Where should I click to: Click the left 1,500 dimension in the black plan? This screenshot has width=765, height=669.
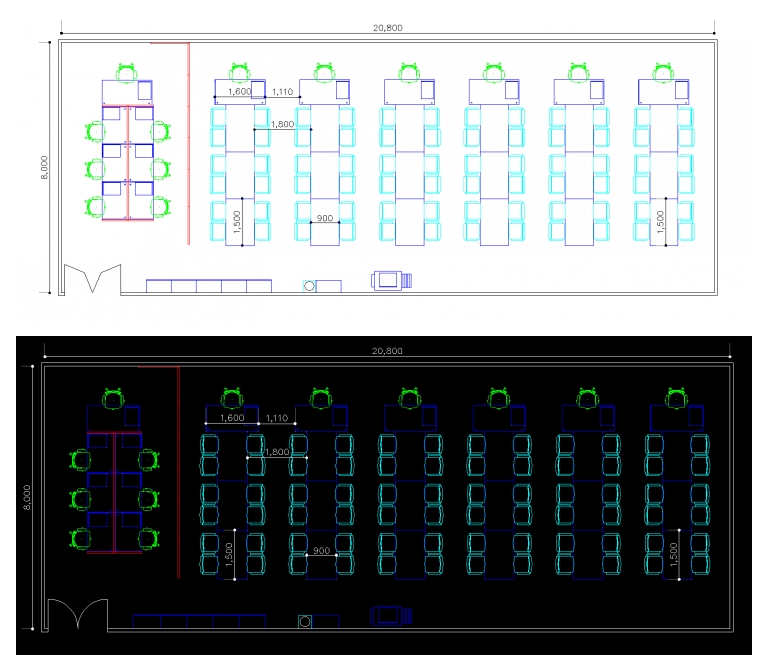229,554
